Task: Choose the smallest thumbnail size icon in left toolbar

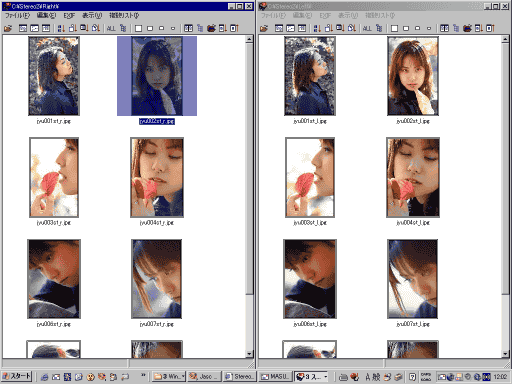Action: 173,28
